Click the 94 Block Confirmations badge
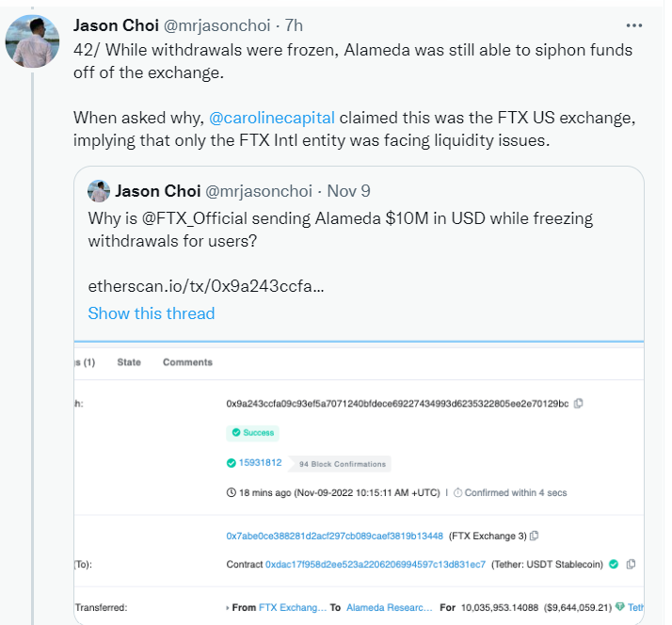Image resolution: width=672 pixels, height=625 pixels. pyautogui.click(x=342, y=464)
